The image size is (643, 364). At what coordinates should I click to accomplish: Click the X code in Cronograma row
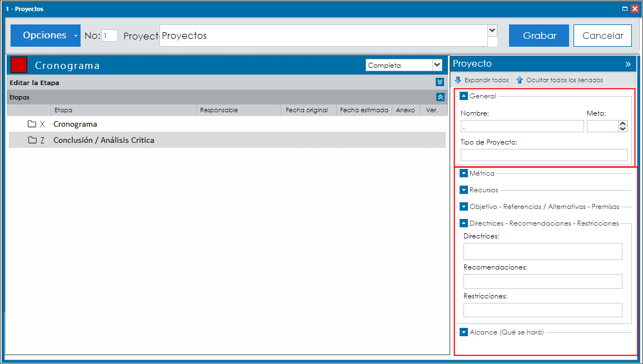coord(42,124)
